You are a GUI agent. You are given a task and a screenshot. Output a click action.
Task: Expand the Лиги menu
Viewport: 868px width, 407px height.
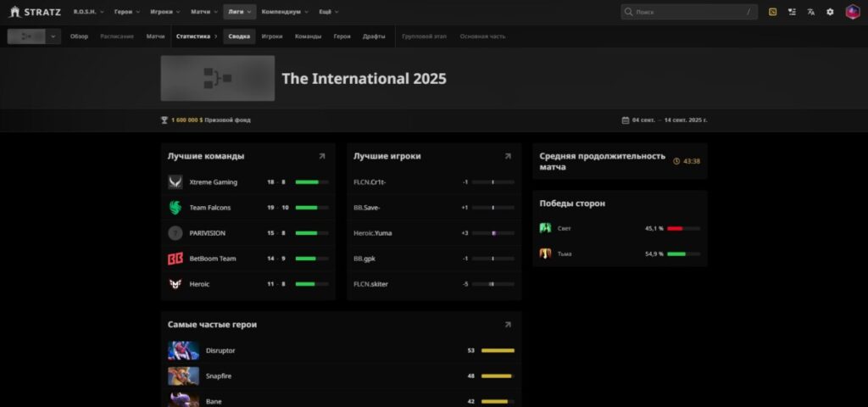pos(240,12)
